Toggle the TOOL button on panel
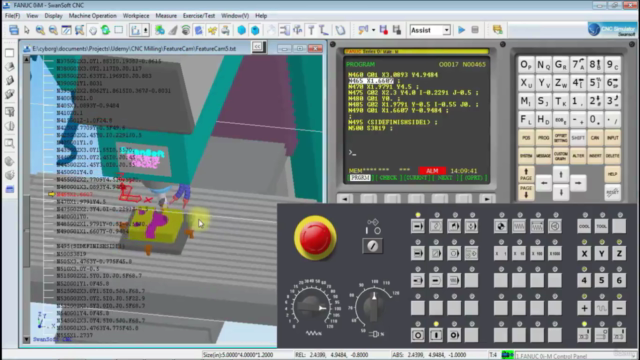The height and width of the screenshot is (360, 640). click(602, 226)
